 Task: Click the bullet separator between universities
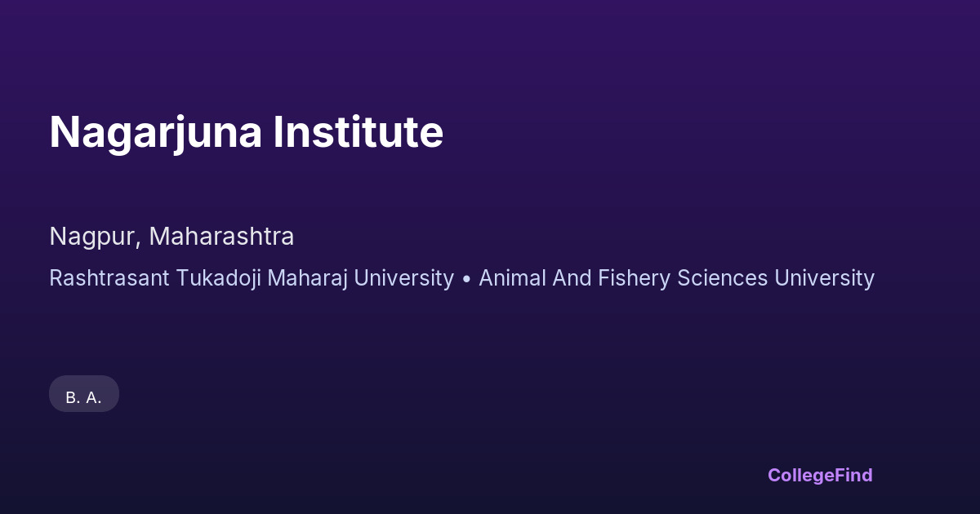click(466, 279)
